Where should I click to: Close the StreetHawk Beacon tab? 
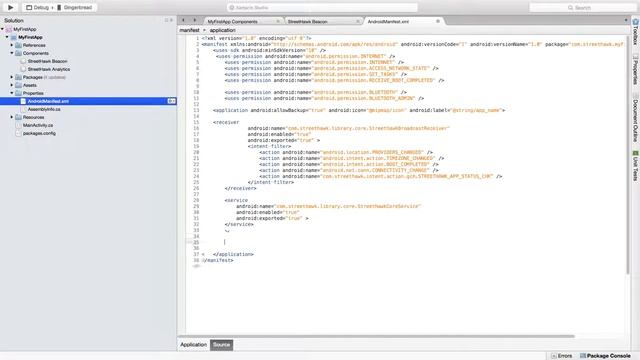(x=358, y=21)
